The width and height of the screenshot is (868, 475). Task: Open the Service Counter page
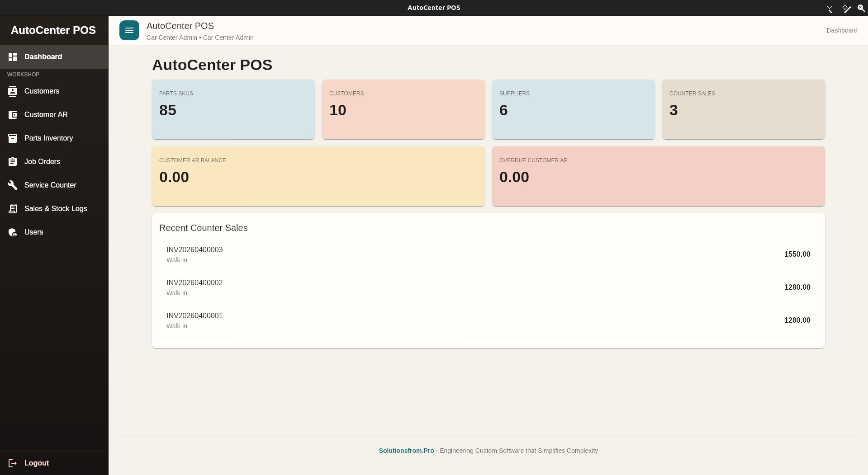[x=54, y=185]
